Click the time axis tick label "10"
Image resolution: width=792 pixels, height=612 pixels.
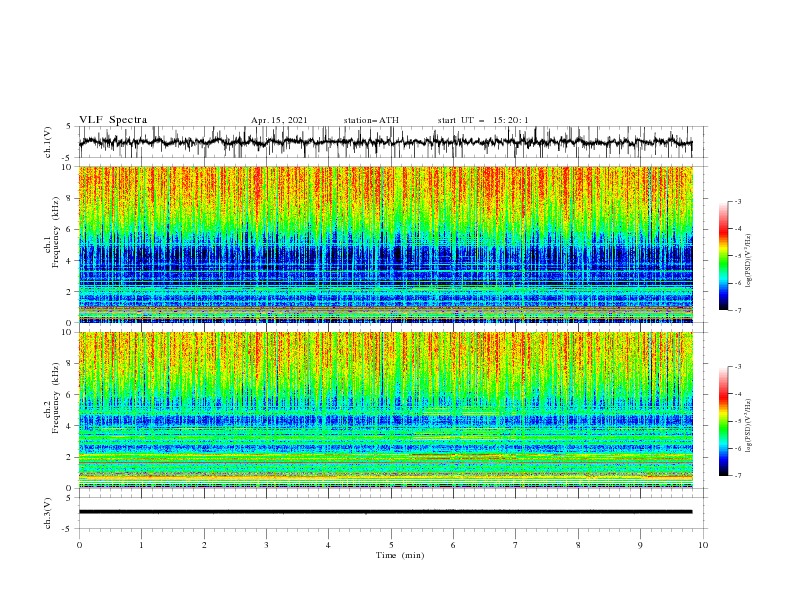tap(703, 545)
